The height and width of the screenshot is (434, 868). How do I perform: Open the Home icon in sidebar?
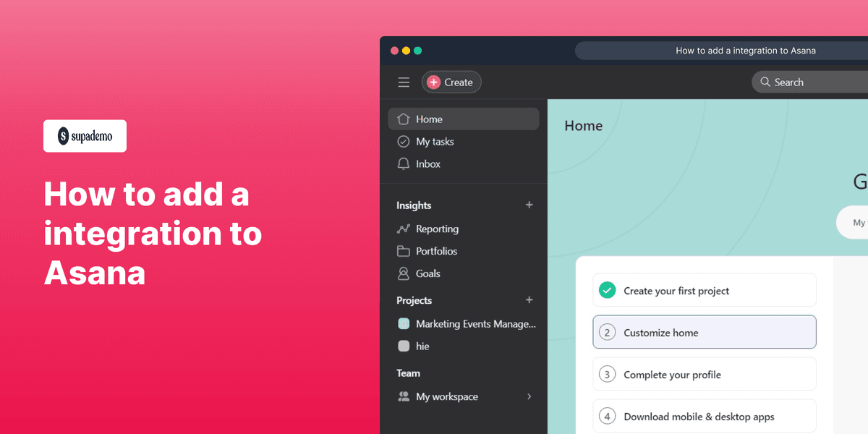[404, 119]
